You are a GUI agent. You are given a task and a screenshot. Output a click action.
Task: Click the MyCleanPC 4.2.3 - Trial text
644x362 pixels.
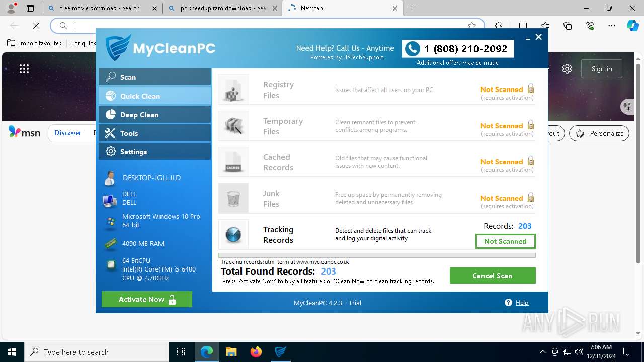point(328,303)
